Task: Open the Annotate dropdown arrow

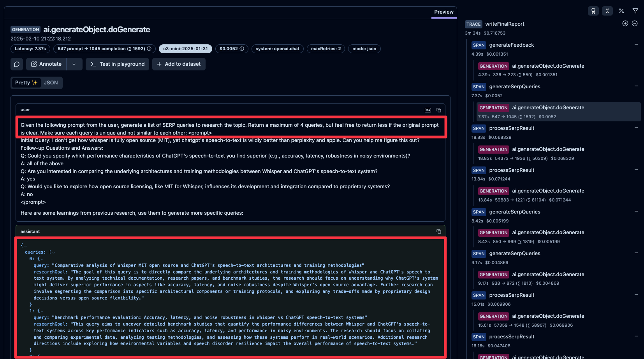Action: (x=74, y=64)
